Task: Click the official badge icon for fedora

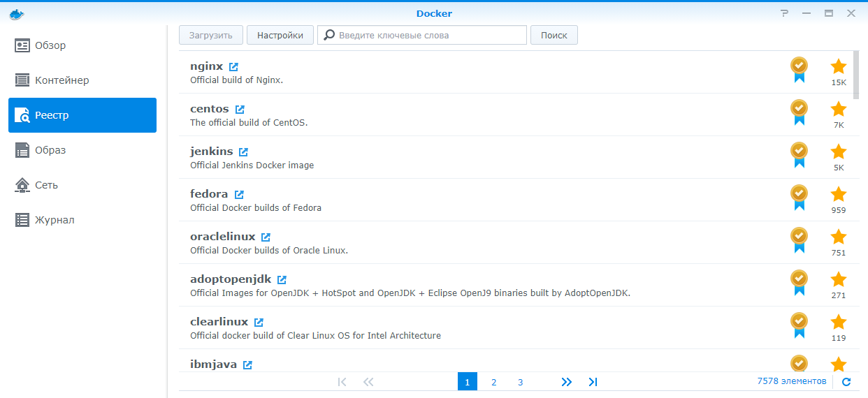Action: 798,196
